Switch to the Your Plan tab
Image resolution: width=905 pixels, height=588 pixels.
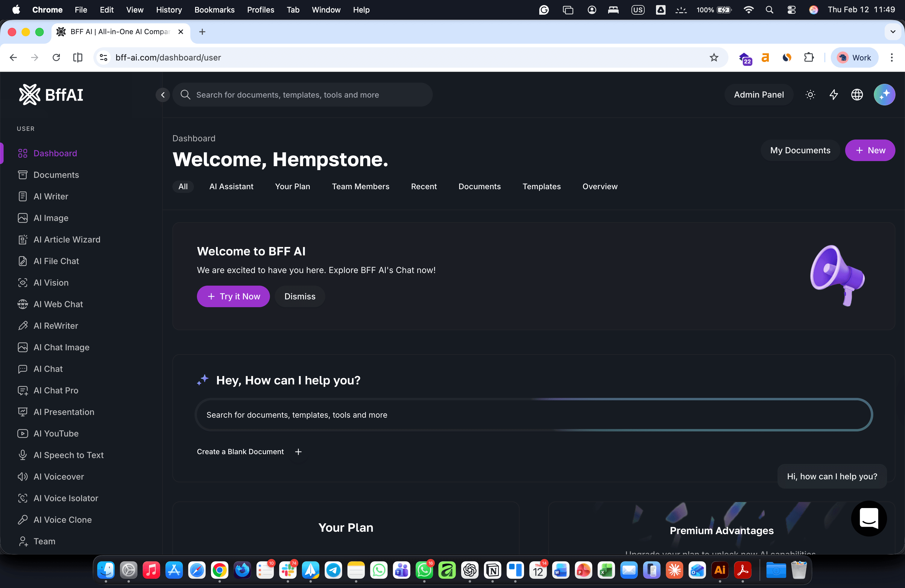[x=292, y=186]
